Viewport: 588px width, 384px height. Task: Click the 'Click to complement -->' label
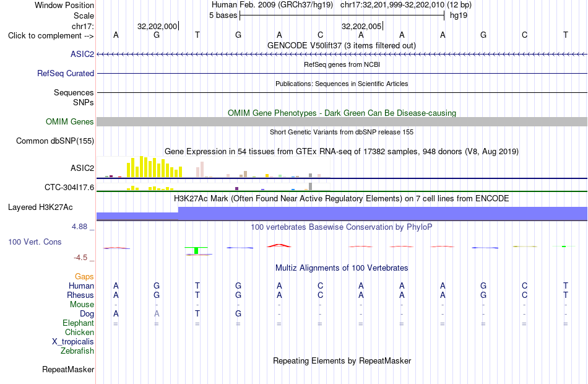point(51,36)
